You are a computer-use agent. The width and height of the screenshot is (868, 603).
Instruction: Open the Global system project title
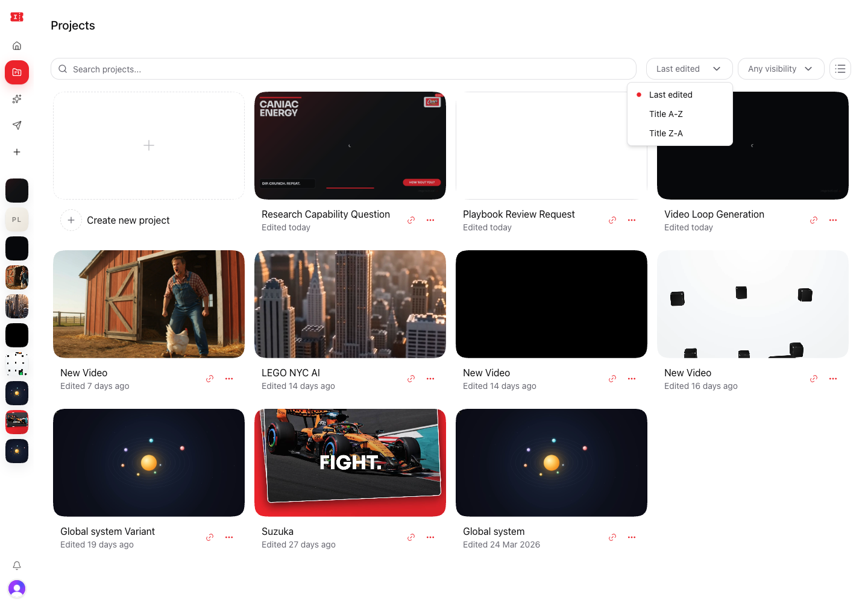pos(494,531)
